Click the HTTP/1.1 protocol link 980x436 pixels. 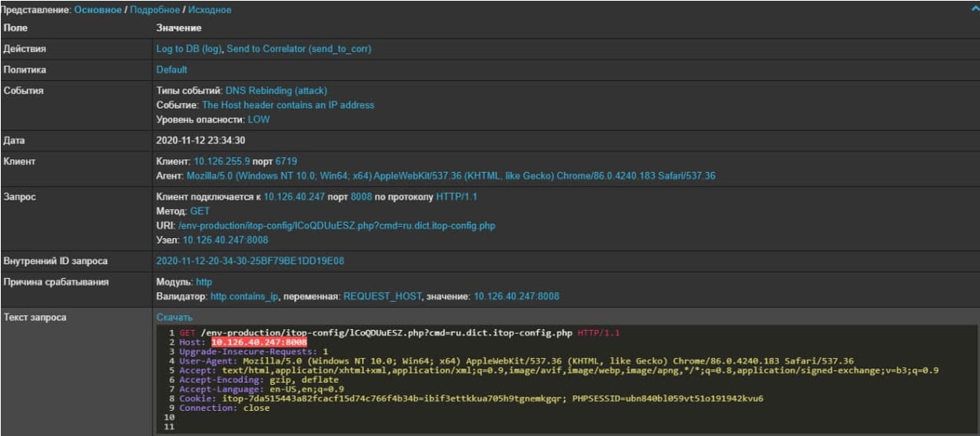[x=457, y=197]
